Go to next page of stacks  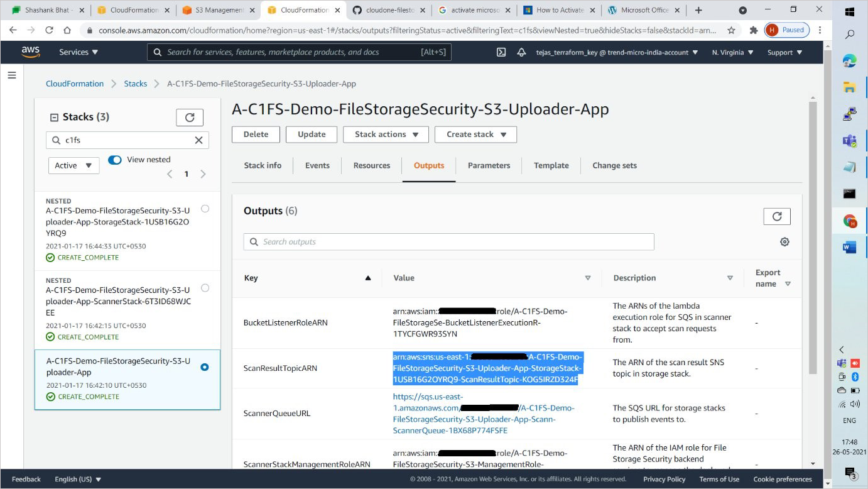pos(203,174)
